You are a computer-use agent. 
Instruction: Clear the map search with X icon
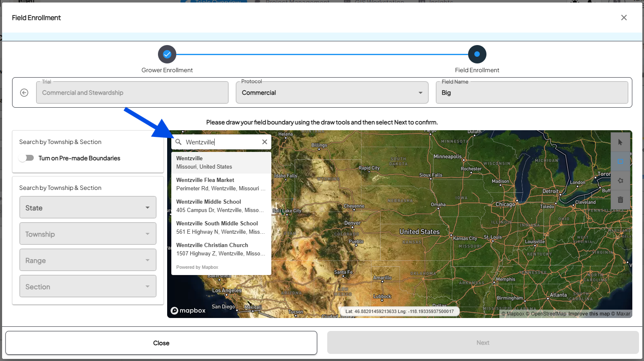click(x=264, y=142)
